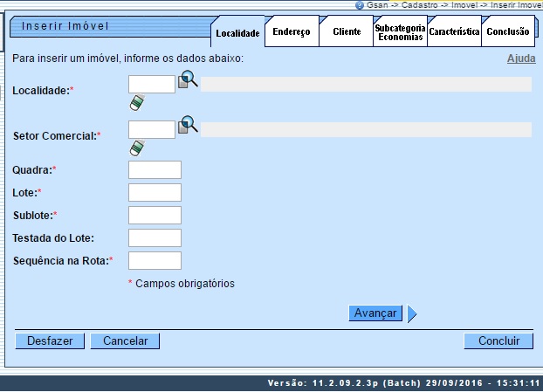Clear Setor Comercial using the eraser icon
Screen dimensions: 543x392
tap(136, 148)
